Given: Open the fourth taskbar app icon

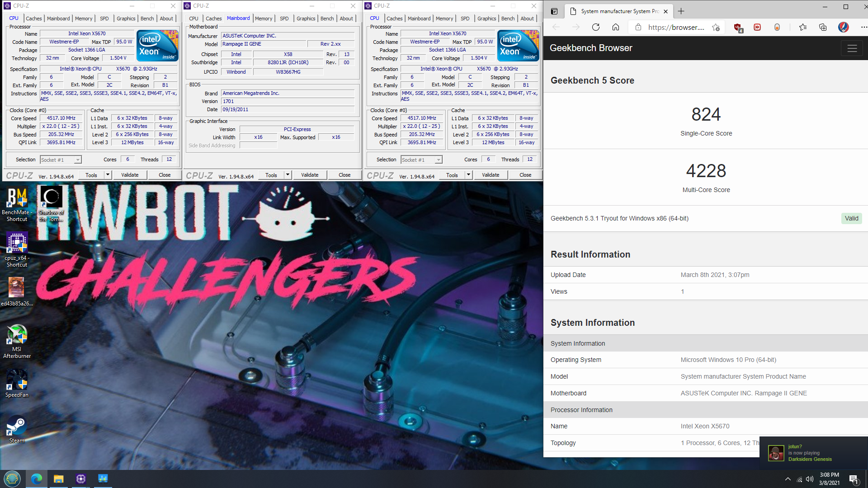Looking at the screenshot, I should pos(103,479).
